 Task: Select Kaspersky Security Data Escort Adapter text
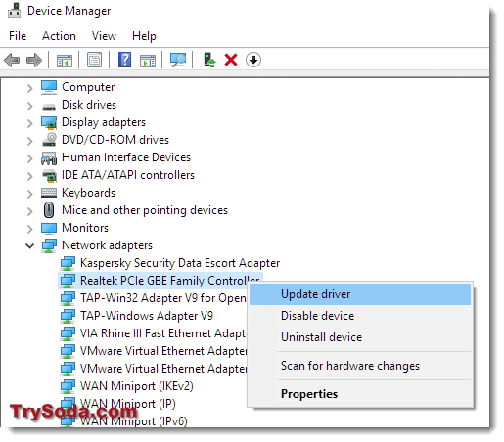click(x=180, y=263)
